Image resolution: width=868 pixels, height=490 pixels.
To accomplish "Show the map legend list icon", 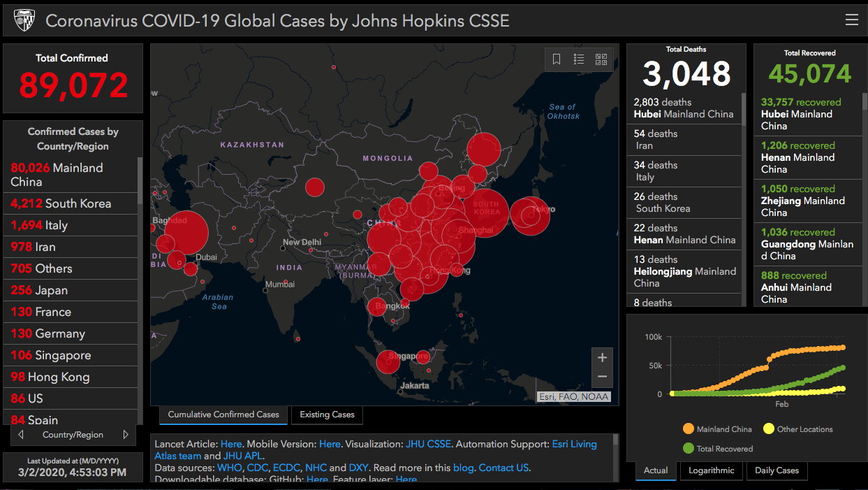I will (579, 59).
